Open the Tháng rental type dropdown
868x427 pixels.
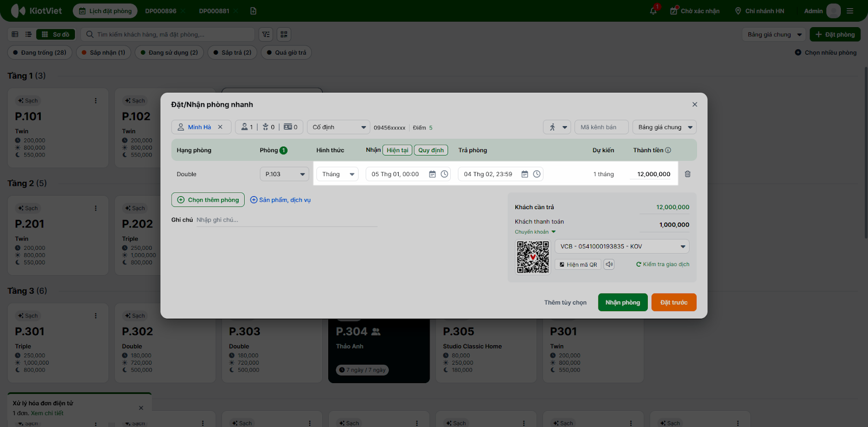click(337, 174)
